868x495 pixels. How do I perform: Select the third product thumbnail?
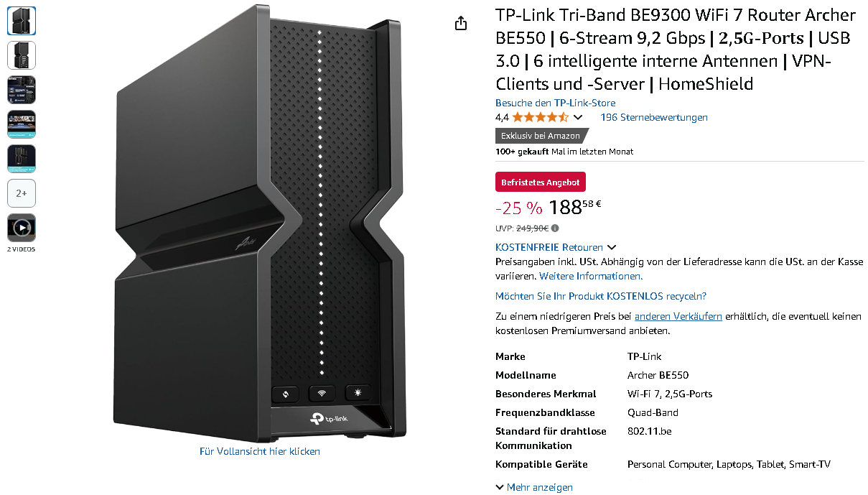point(22,90)
